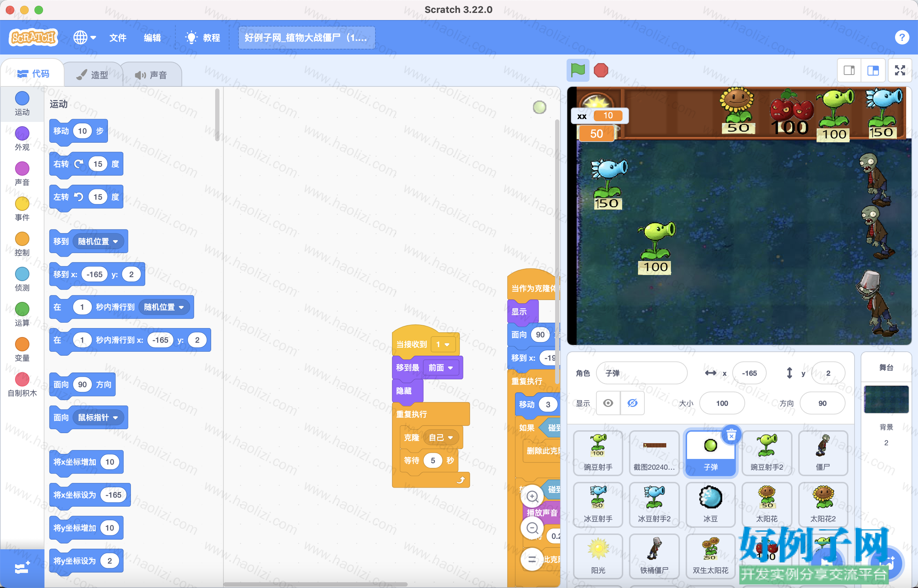
Task: Select the 外观 looks category
Action: (22, 138)
